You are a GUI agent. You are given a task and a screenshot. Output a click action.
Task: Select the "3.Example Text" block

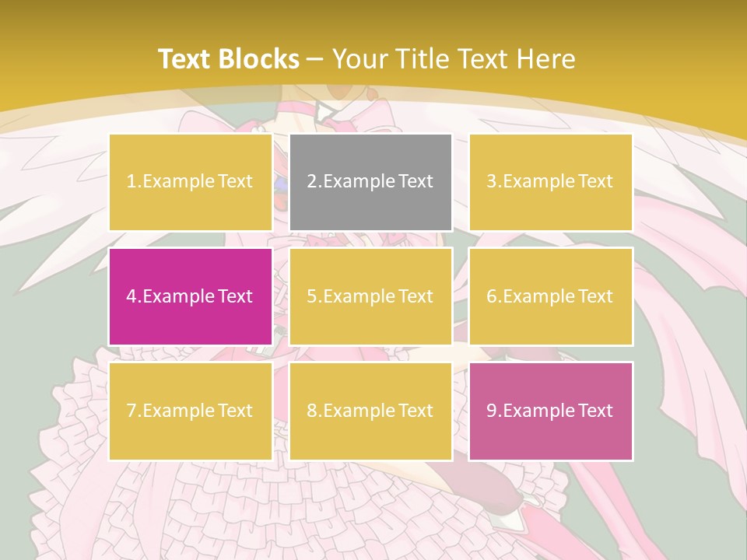tap(550, 182)
